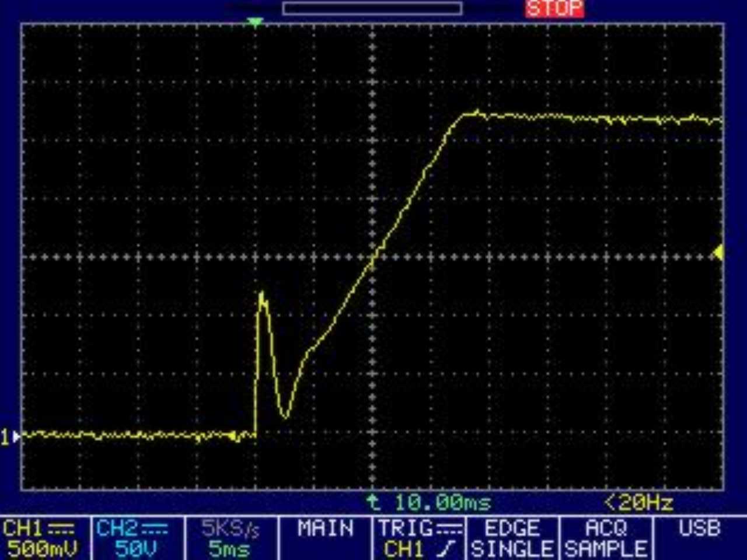This screenshot has width=747, height=560.
Task: Click the yellow trigger level arrow on right edge
Action: pos(718,252)
